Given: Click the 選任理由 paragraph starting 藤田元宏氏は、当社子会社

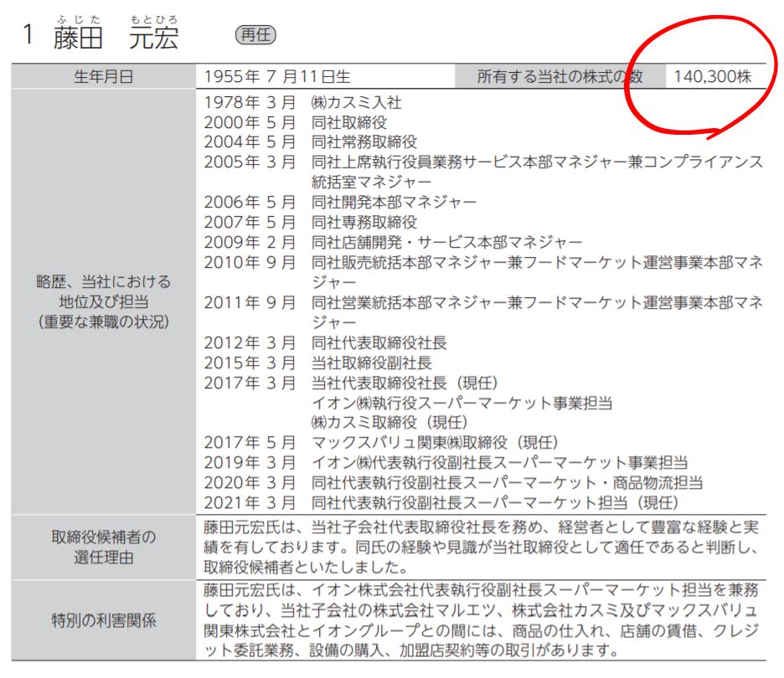Looking at the screenshot, I should click(x=481, y=547).
